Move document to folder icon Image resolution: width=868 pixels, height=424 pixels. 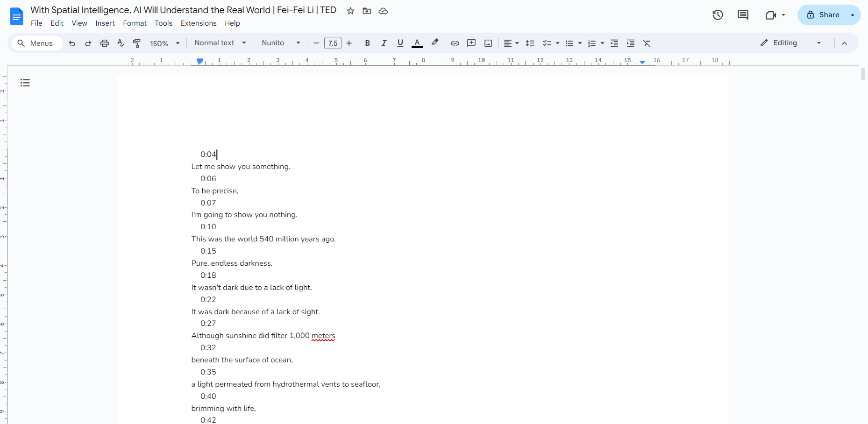pyautogui.click(x=367, y=11)
